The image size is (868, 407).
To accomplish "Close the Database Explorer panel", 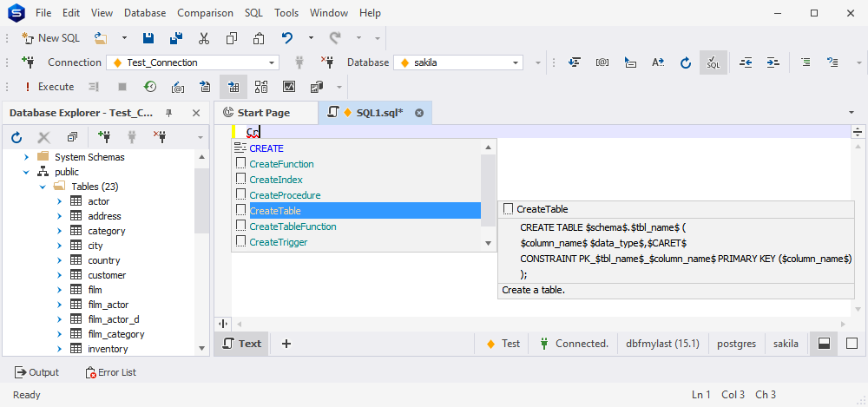I will tap(196, 113).
